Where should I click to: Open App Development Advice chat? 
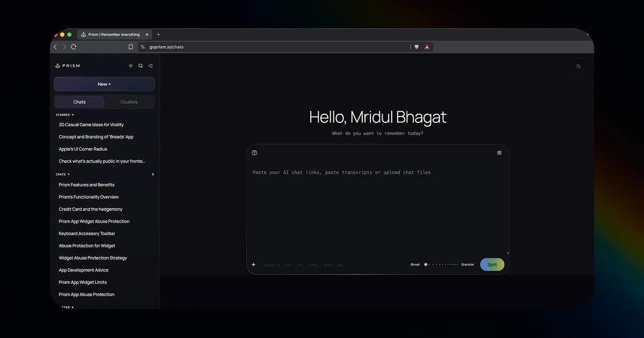(84, 270)
